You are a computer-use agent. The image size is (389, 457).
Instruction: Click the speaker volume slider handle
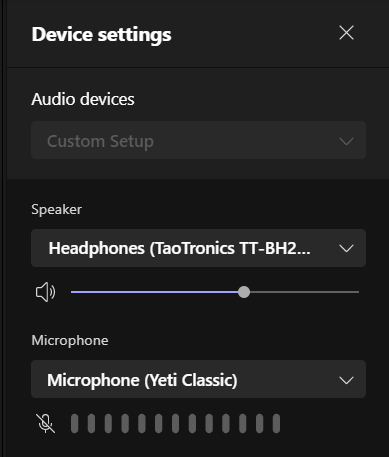point(244,292)
